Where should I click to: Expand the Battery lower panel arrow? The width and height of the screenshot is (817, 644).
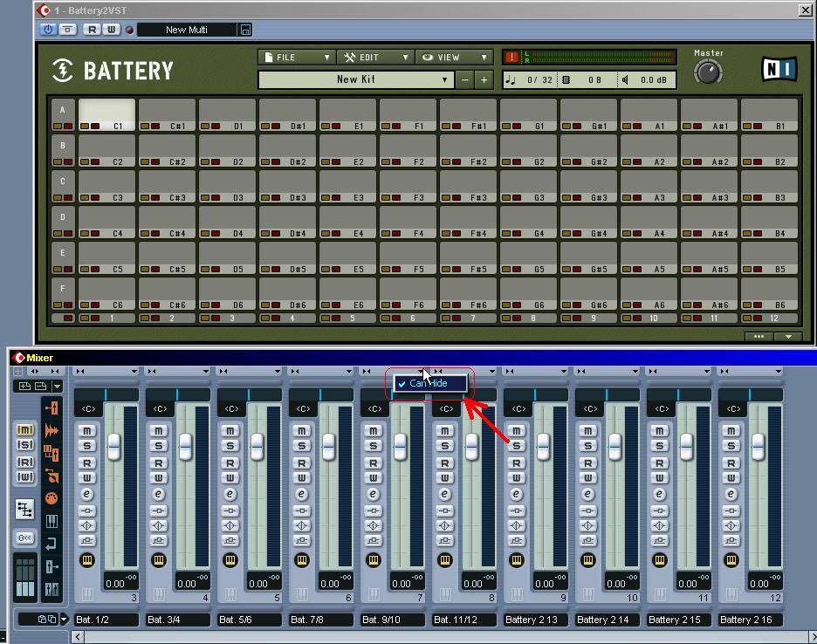(788, 337)
